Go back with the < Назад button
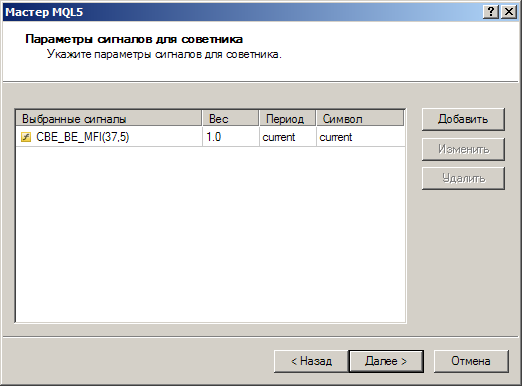The height and width of the screenshot is (386, 522). [311, 361]
